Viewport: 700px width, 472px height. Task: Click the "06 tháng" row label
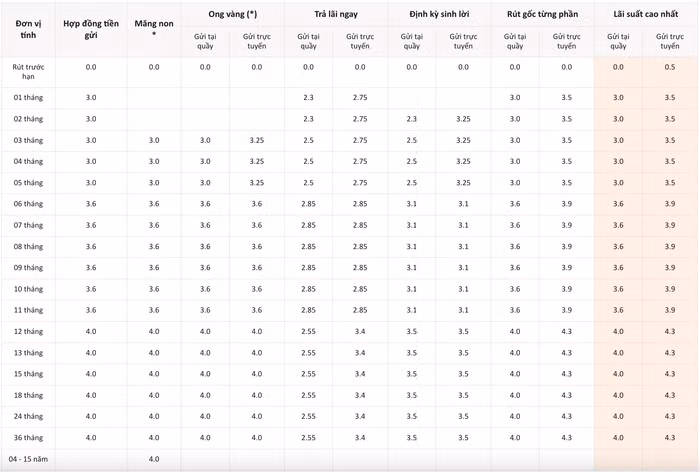pyautogui.click(x=28, y=203)
